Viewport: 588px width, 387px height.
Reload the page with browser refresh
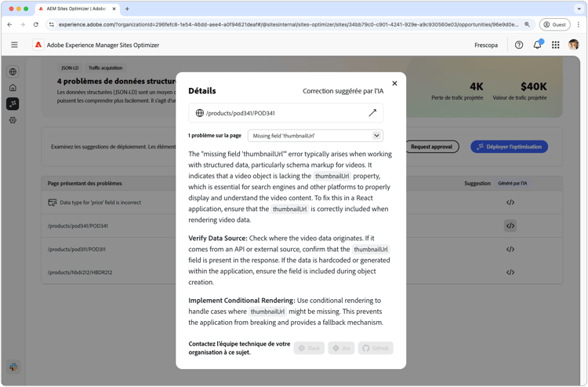click(35, 25)
